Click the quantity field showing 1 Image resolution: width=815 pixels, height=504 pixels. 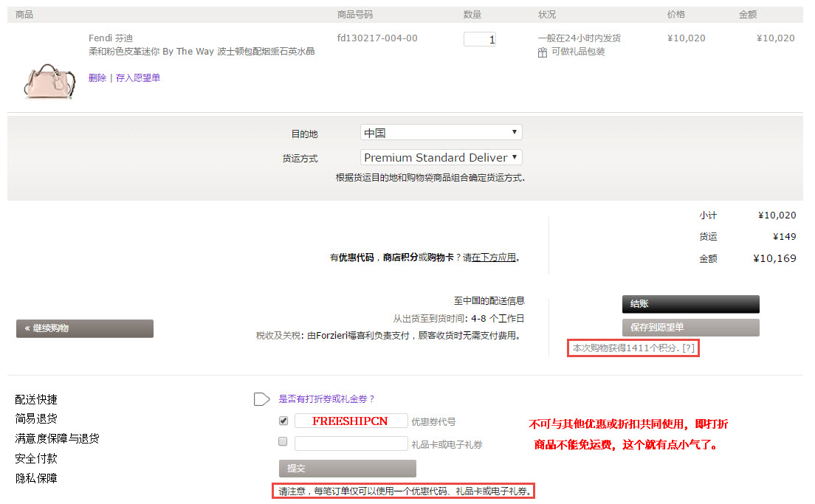[479, 39]
